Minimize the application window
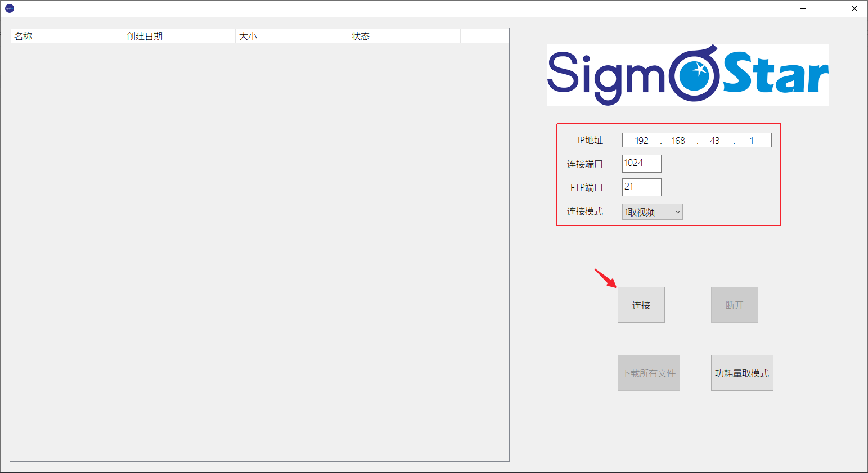The image size is (868, 473). (803, 8)
